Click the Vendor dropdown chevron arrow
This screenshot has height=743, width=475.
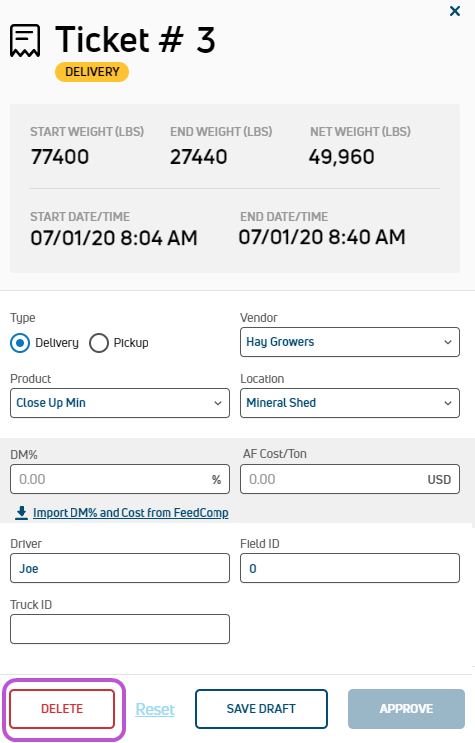point(448,342)
